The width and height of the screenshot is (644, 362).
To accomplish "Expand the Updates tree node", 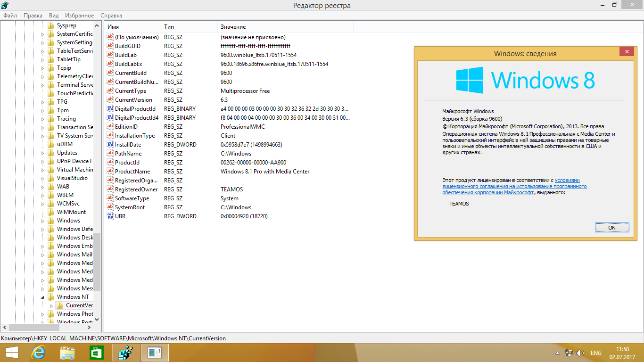I will click(42, 153).
